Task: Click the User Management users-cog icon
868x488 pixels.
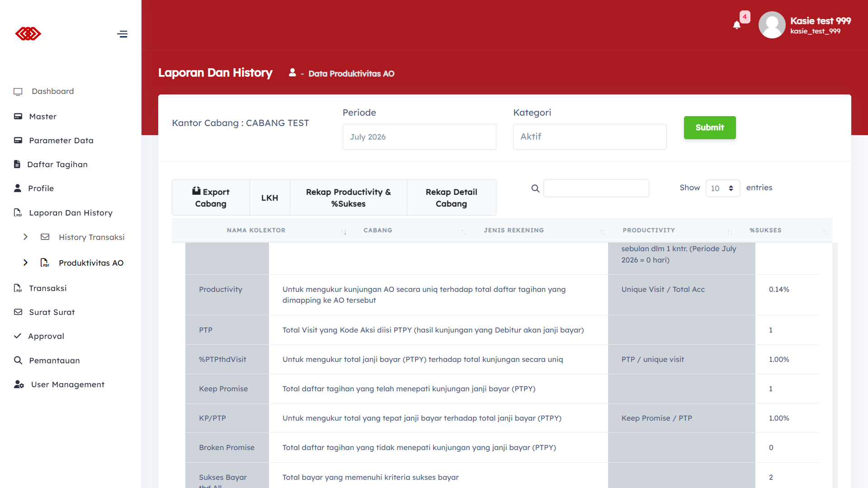Action: point(19,384)
